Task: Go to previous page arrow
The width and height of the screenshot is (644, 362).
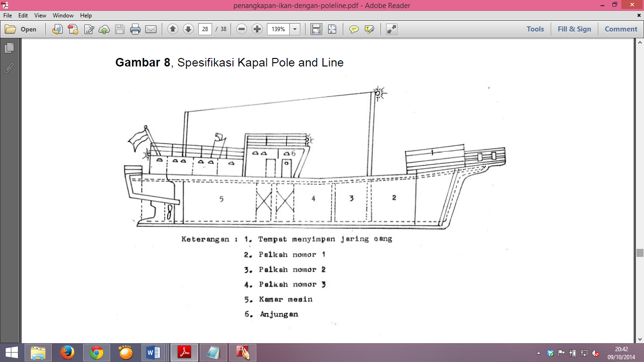Action: (x=173, y=29)
